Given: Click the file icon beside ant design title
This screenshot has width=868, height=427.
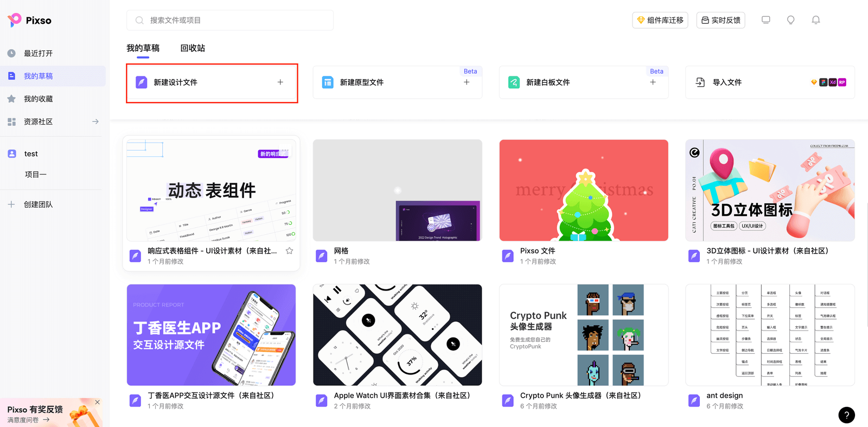Looking at the screenshot, I should [x=694, y=400].
